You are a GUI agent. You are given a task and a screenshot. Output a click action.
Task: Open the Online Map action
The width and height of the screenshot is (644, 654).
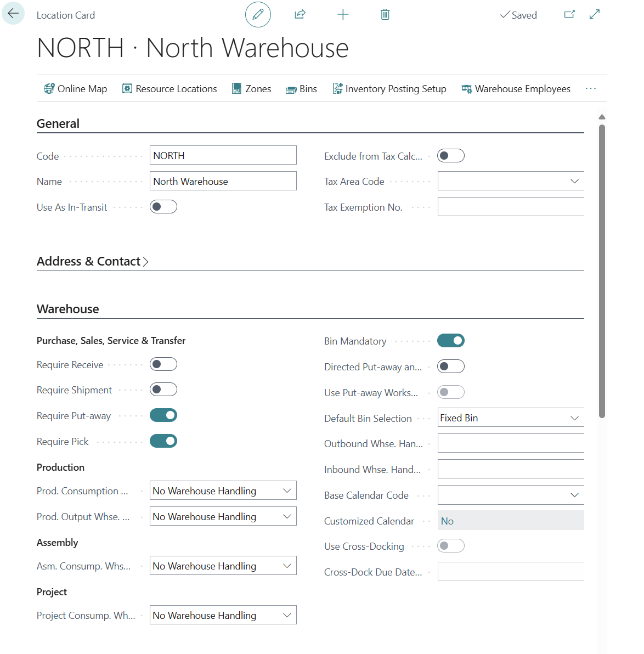(x=76, y=89)
